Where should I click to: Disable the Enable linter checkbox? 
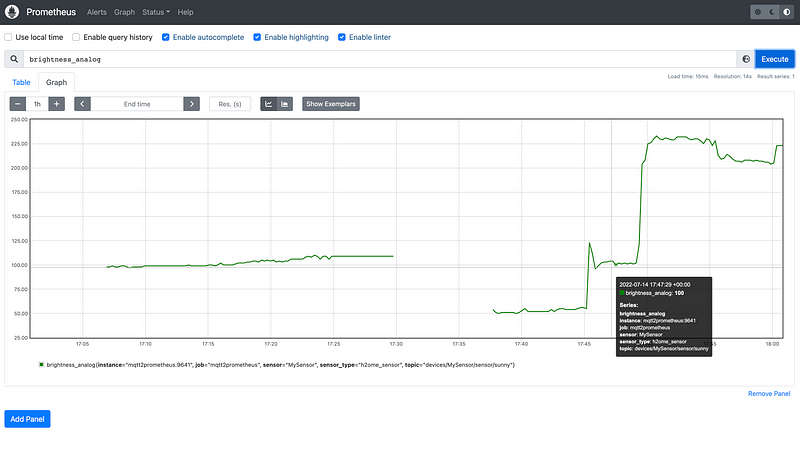pyautogui.click(x=342, y=37)
